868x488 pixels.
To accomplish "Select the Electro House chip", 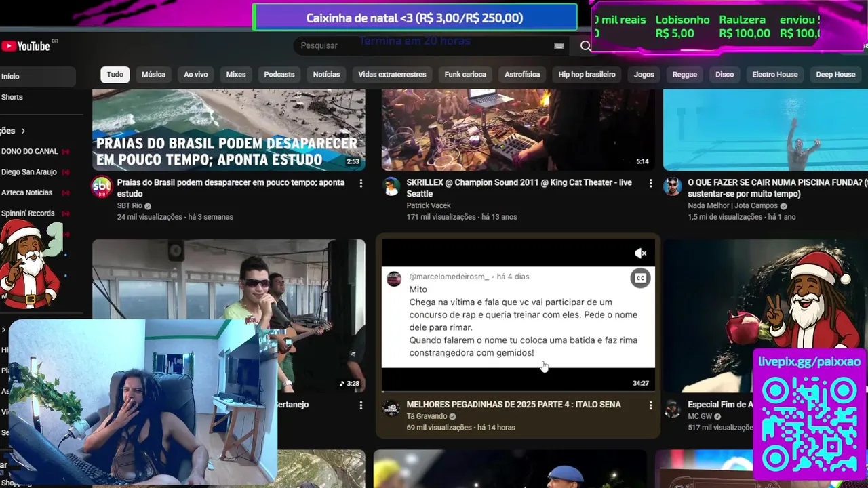I will 774,75.
